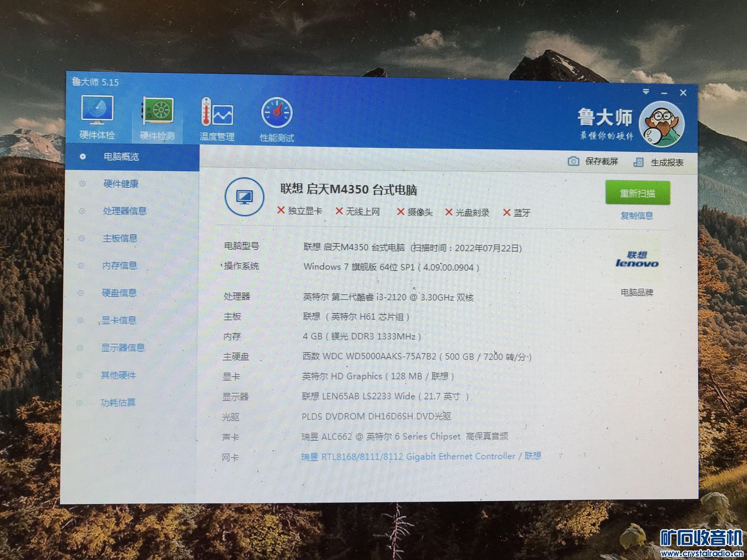Screen dimensions: 747x560
Task: Click the i3-2120 processor value
Action: 388,297
